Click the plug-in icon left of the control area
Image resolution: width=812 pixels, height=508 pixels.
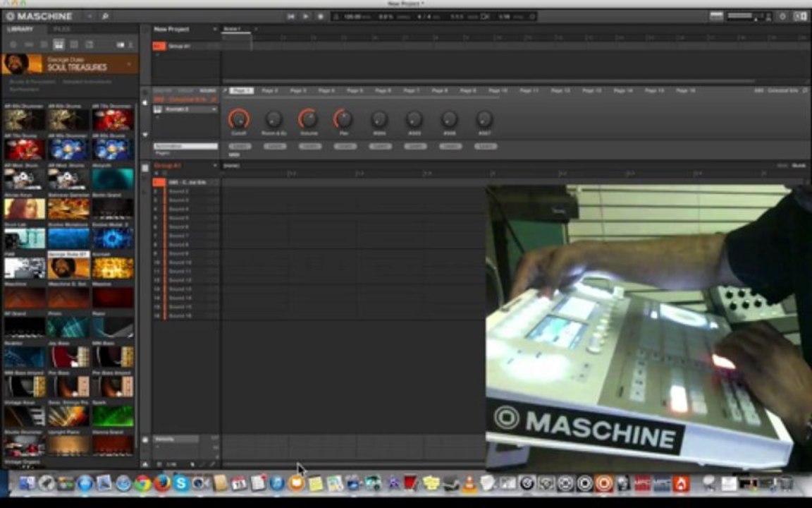point(145,102)
